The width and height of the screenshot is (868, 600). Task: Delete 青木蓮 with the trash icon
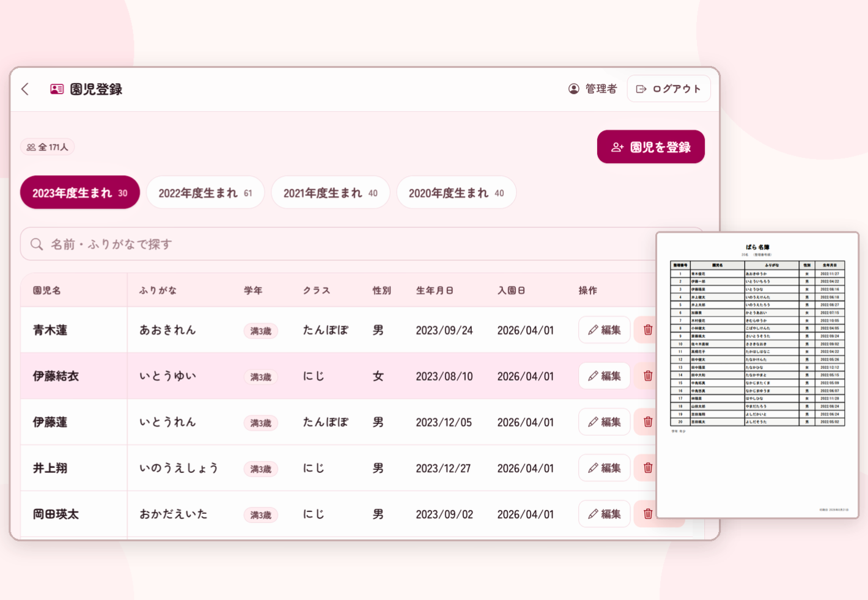[x=648, y=330]
